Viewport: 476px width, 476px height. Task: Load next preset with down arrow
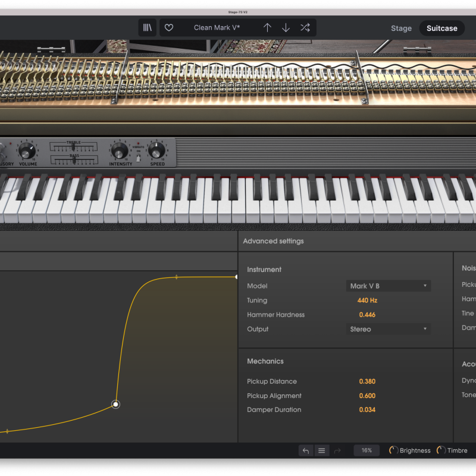[x=286, y=27]
